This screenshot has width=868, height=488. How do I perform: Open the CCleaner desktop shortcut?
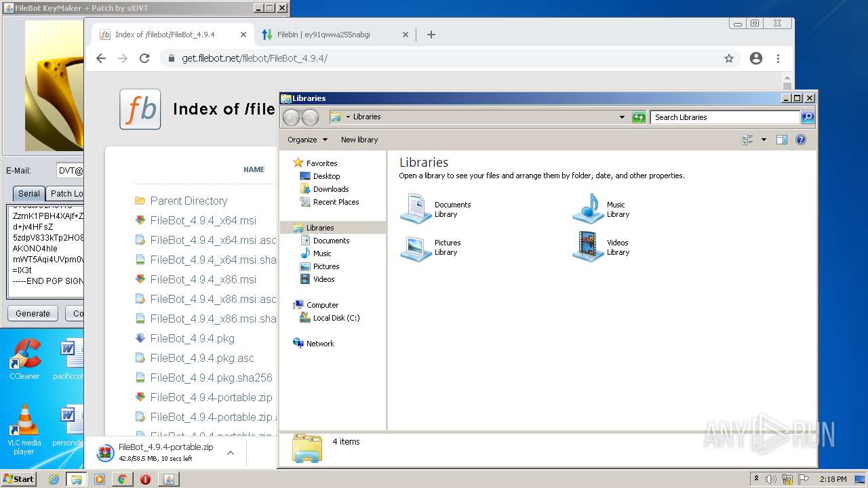[x=24, y=359]
